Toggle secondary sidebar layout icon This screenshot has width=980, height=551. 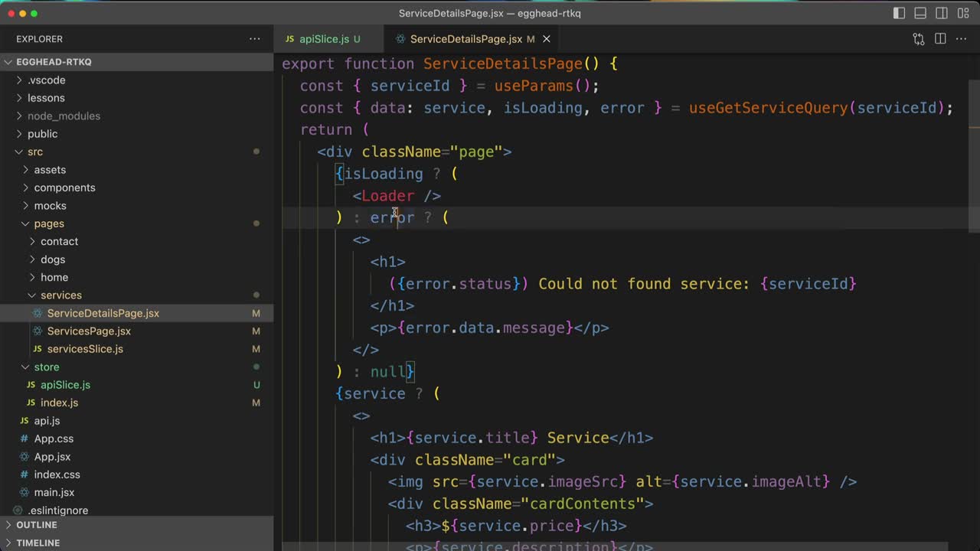click(942, 13)
